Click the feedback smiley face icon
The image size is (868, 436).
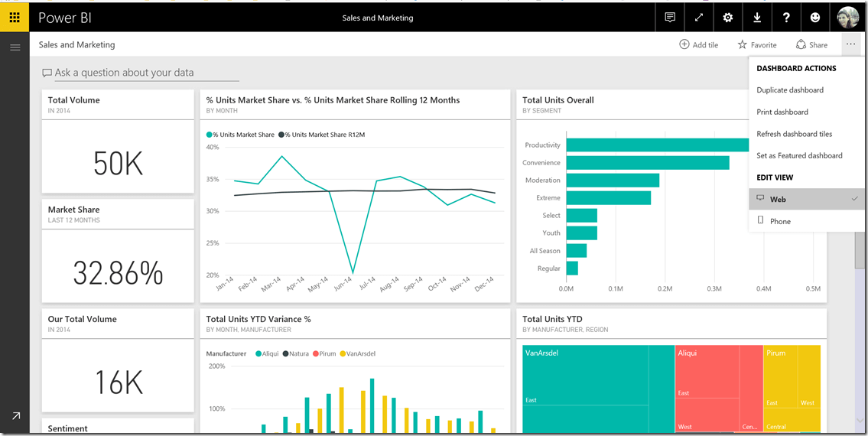[x=815, y=17]
